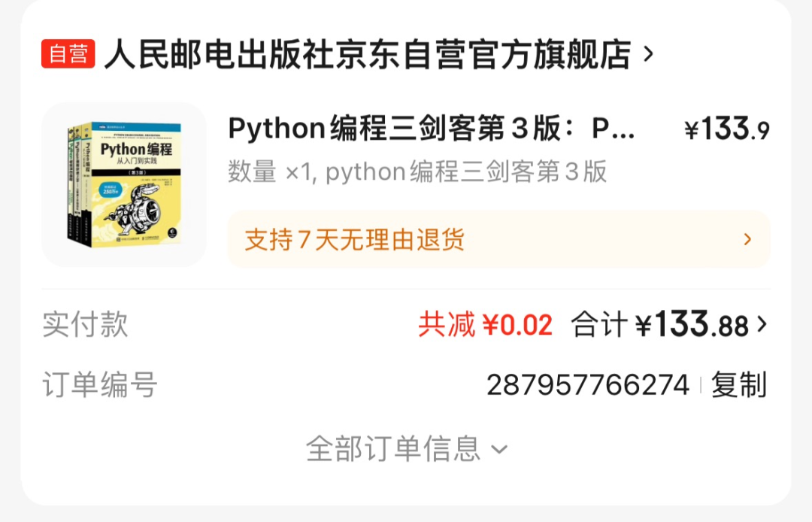Viewport: 812px width, 522px height.
Task: Click the chevron next to total ¥133.88
Action: pos(761,325)
